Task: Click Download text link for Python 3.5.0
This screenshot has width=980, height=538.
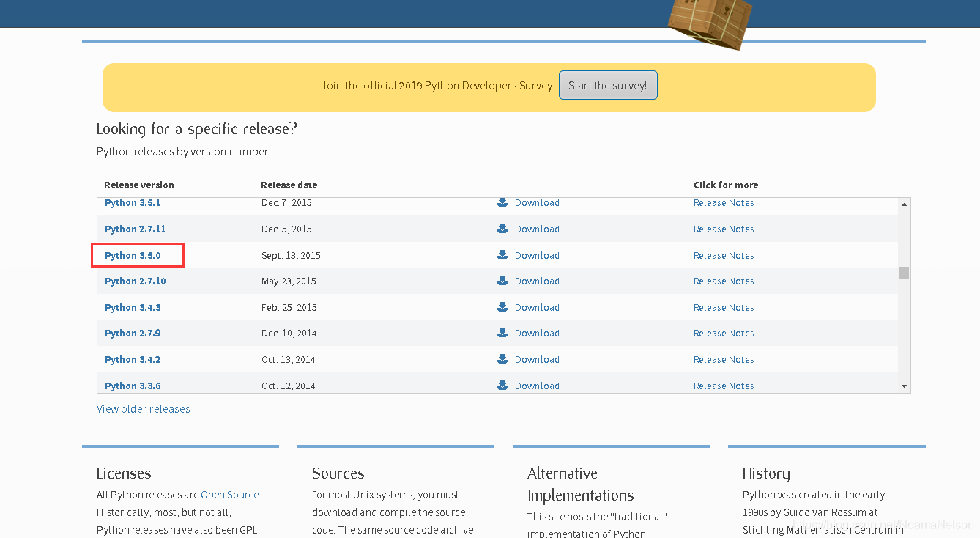Action: click(x=537, y=255)
